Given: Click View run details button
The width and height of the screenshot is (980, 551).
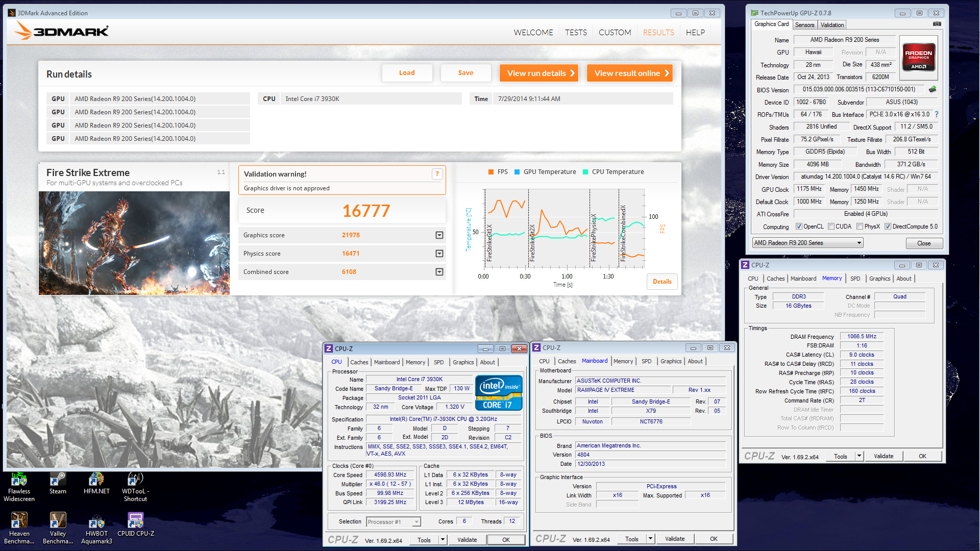Looking at the screenshot, I should coord(540,73).
